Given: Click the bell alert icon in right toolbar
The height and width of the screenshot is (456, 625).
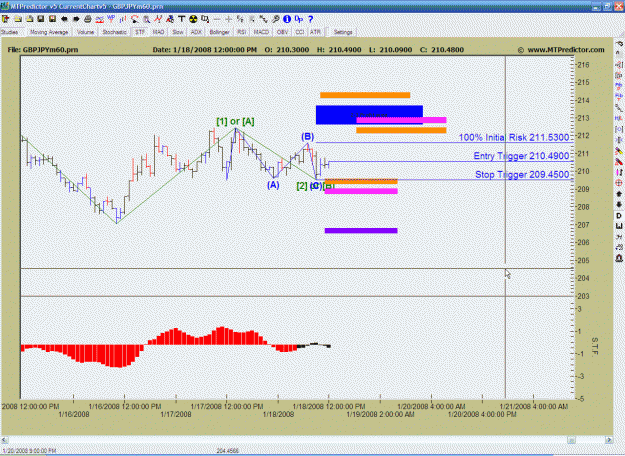Looking at the screenshot, I should pos(619,258).
